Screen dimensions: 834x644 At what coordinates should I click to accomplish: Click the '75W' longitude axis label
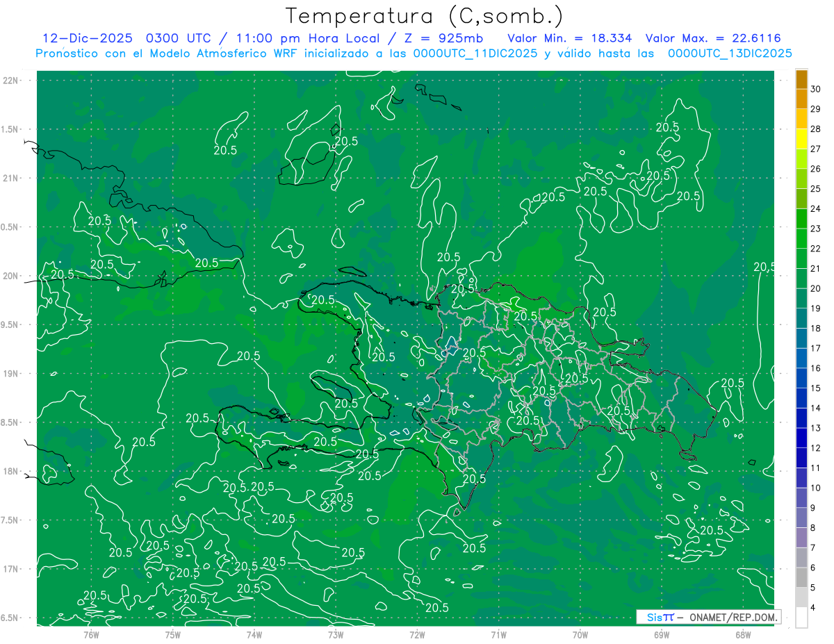tap(172, 634)
